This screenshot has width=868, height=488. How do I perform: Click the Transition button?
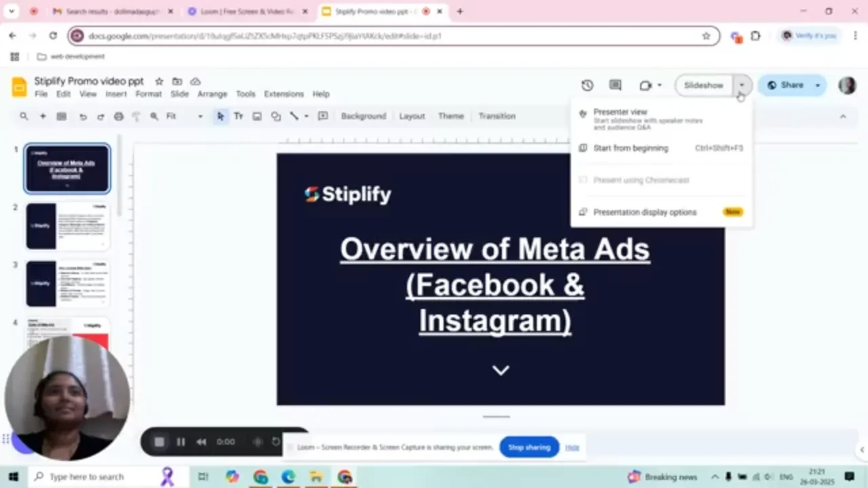497,117
